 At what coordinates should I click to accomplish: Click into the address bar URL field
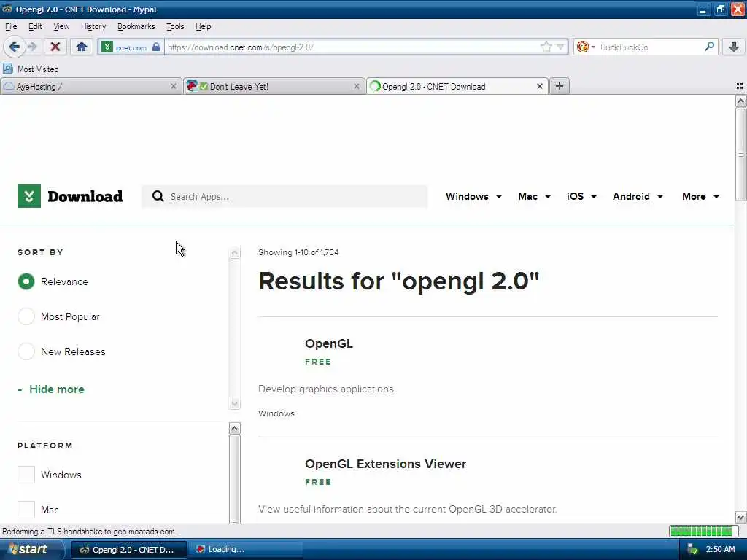pyautogui.click(x=352, y=47)
